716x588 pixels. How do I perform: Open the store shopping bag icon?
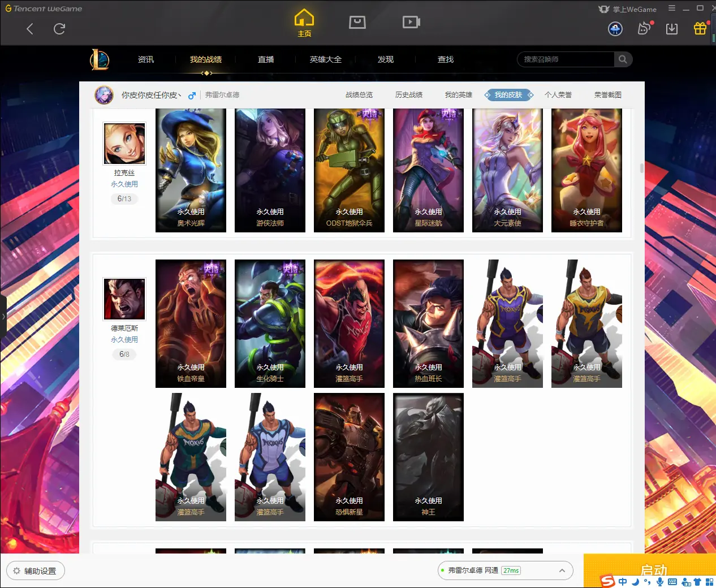click(357, 22)
